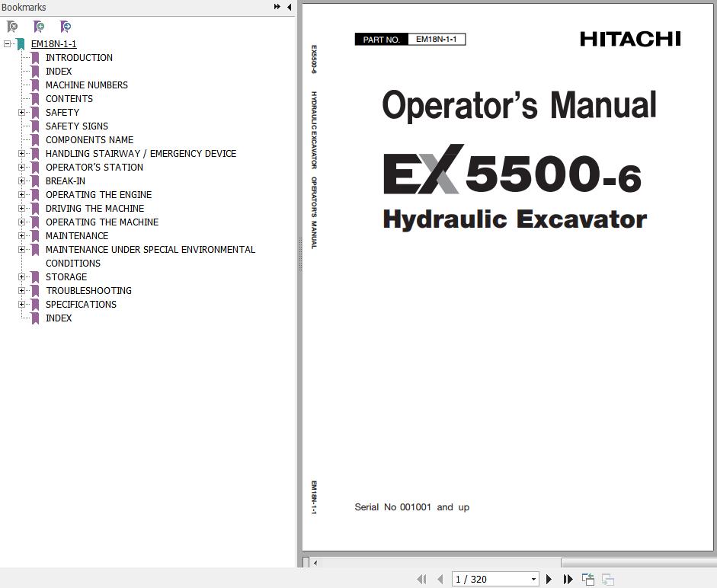Expand the STORAGE bookmark
Screen dimensions: 717x588
21,277
